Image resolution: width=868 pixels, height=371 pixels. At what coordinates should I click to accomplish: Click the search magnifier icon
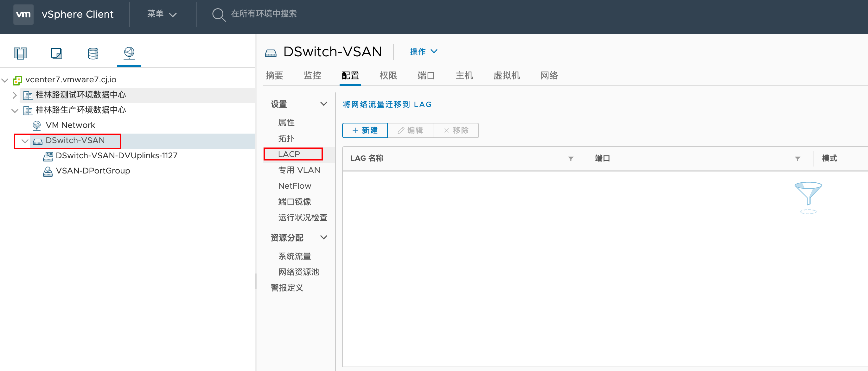[x=218, y=15]
